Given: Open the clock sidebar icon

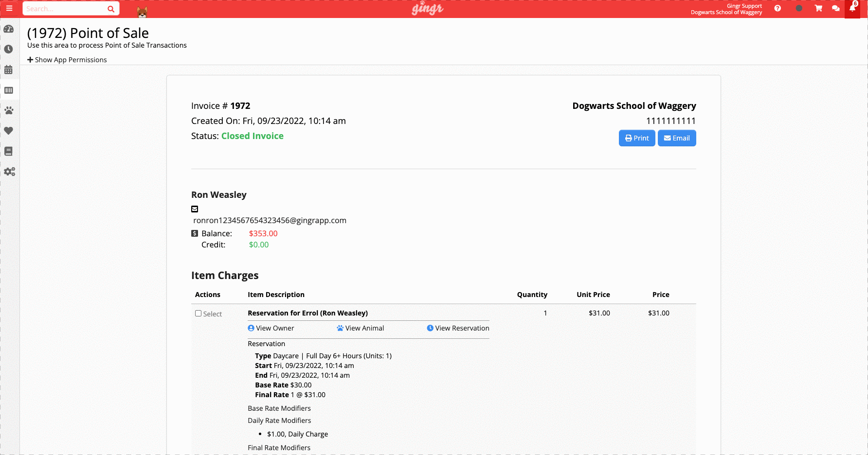Looking at the screenshot, I should [x=9, y=49].
